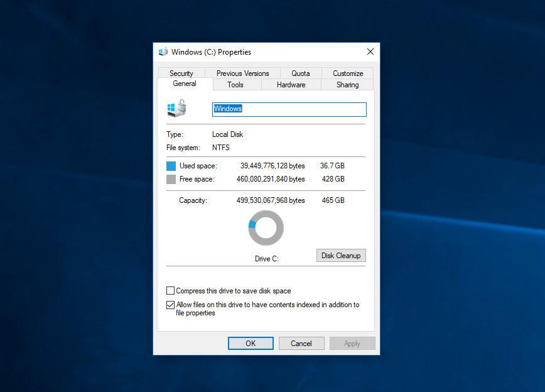The image size is (545, 392).
Task: Click the Local Disk type value
Action: pos(228,134)
